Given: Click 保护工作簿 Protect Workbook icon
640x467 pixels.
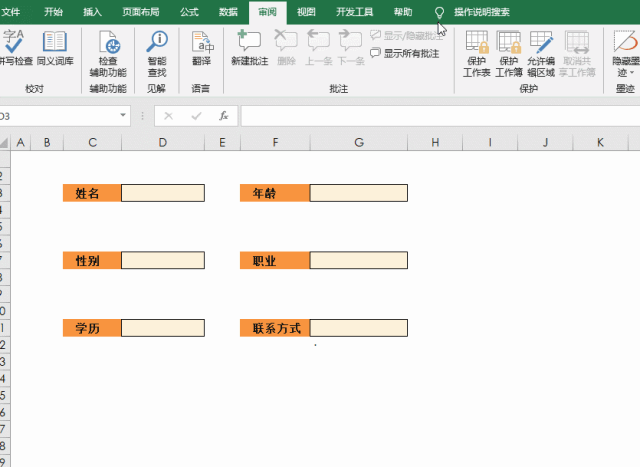Looking at the screenshot, I should point(509,52).
